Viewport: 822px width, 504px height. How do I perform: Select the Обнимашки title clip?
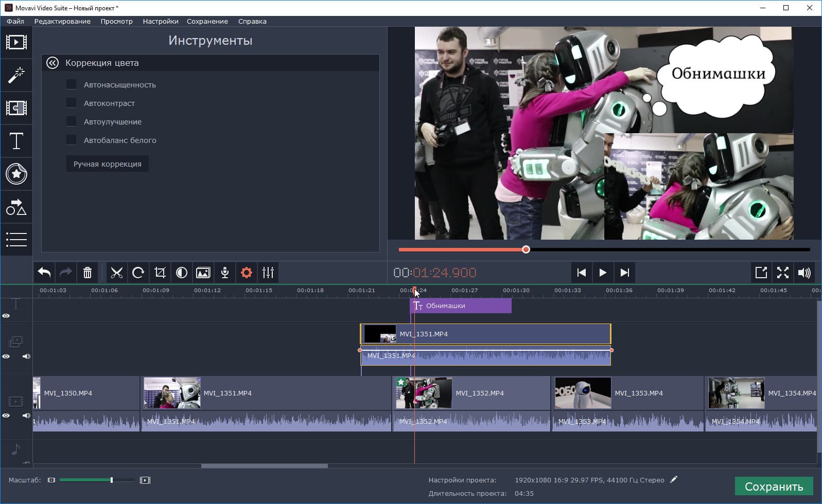pyautogui.click(x=461, y=305)
